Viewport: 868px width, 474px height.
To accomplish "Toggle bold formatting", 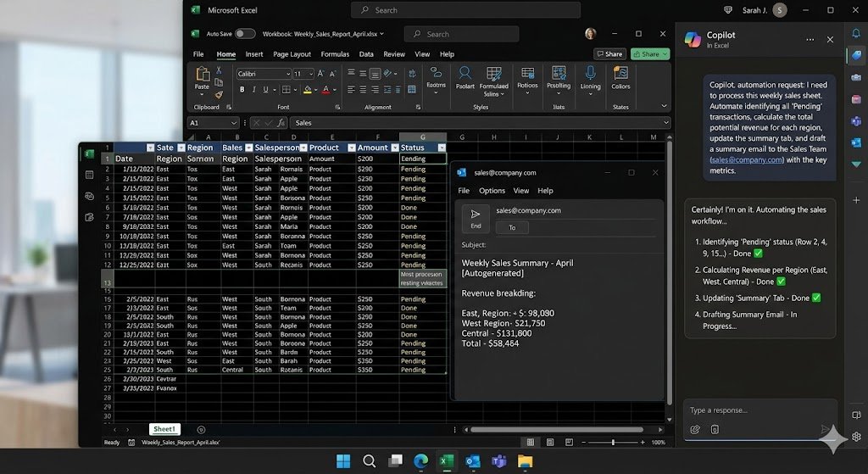I will click(242, 90).
